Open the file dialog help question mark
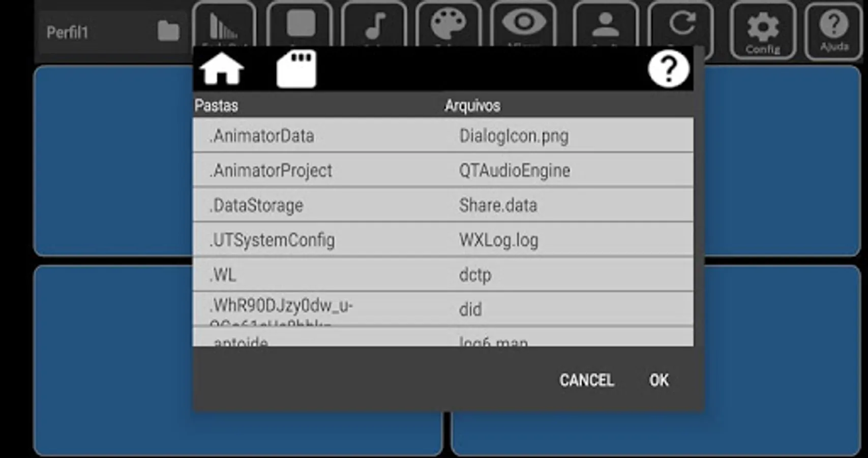Viewport: 868px width, 458px height. (669, 69)
